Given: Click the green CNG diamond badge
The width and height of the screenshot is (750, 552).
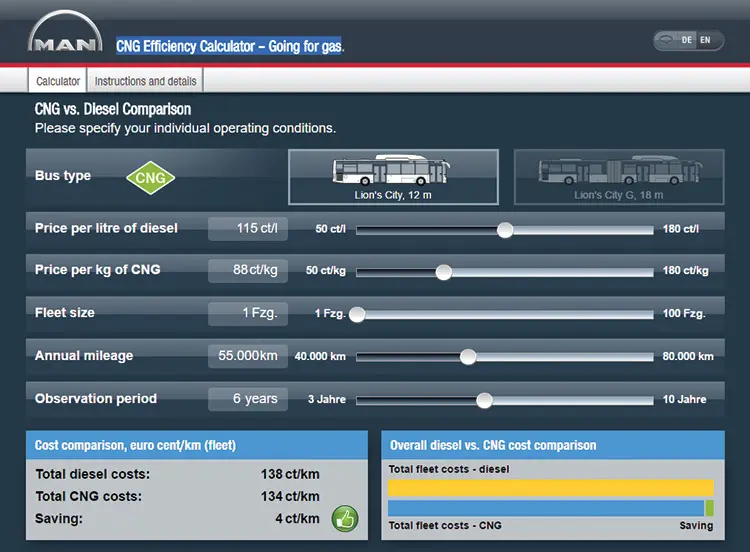Looking at the screenshot, I should (x=151, y=177).
